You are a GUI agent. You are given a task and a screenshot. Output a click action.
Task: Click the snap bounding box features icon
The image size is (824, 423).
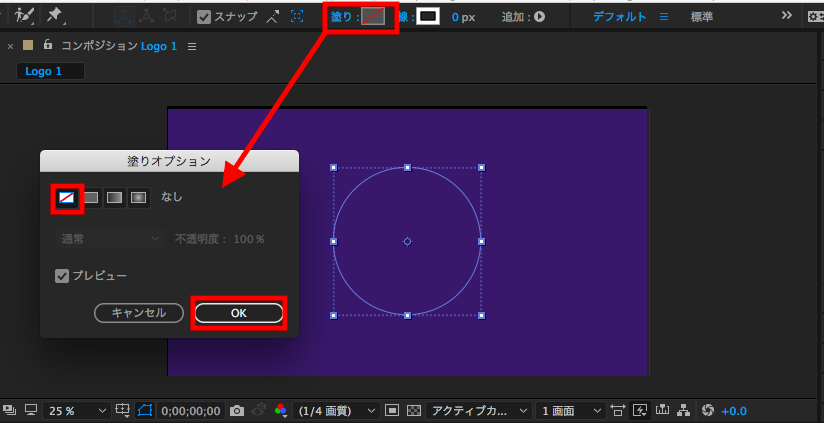point(297,17)
